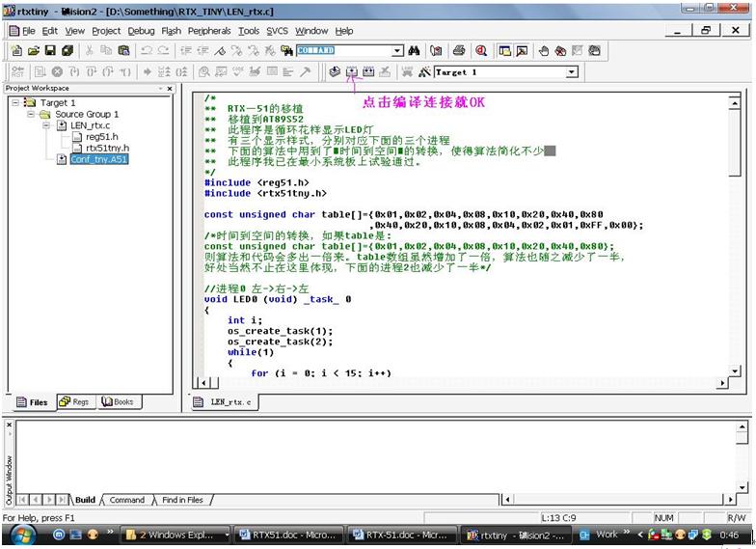This screenshot has height=549, width=756.
Task: Click the Save file toolbar icon
Action: (50, 50)
